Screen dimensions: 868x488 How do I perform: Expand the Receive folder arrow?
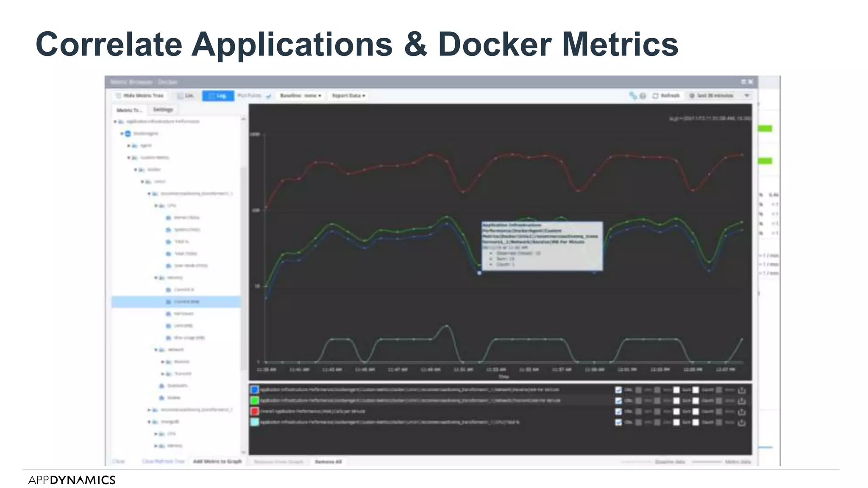click(162, 362)
